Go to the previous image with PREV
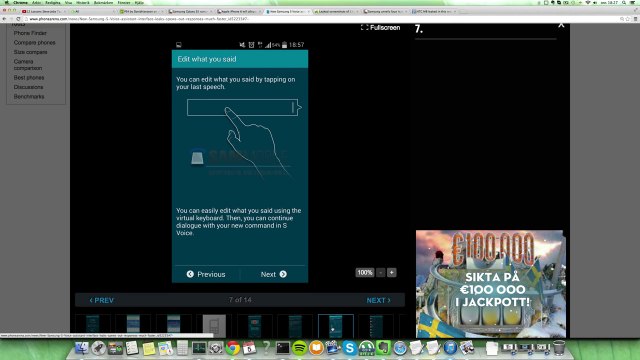640x360 pixels. (x=101, y=300)
